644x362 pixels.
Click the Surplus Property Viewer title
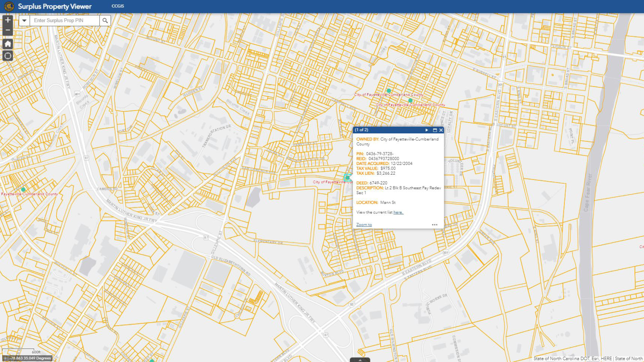(55, 6)
